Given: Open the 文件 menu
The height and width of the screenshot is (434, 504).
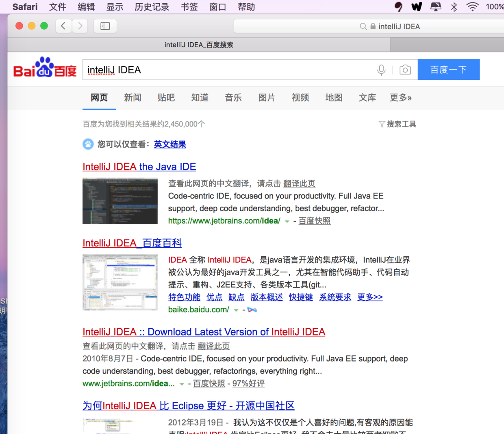Looking at the screenshot, I should pos(58,7).
